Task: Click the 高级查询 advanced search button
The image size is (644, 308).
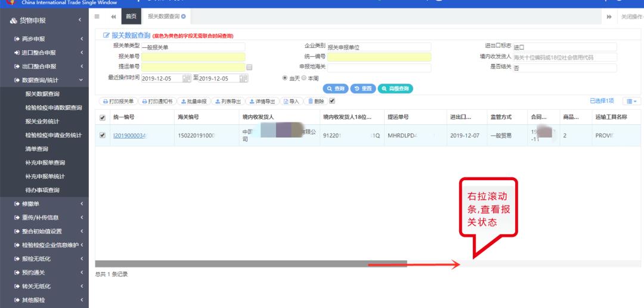Action: coord(395,88)
